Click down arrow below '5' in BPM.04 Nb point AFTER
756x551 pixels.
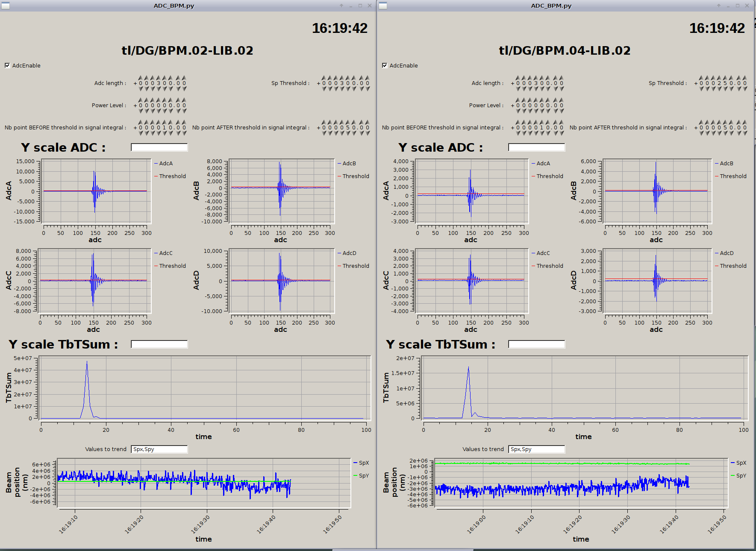tap(725, 133)
